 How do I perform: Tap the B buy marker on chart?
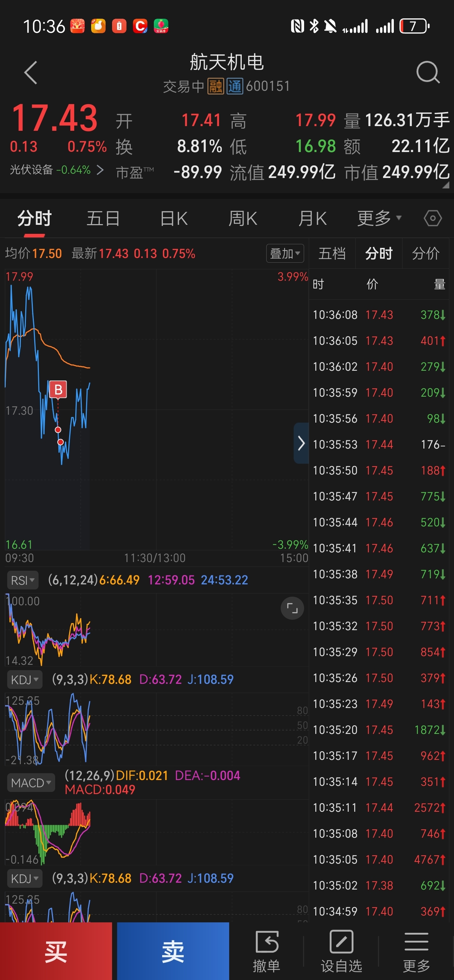58,389
